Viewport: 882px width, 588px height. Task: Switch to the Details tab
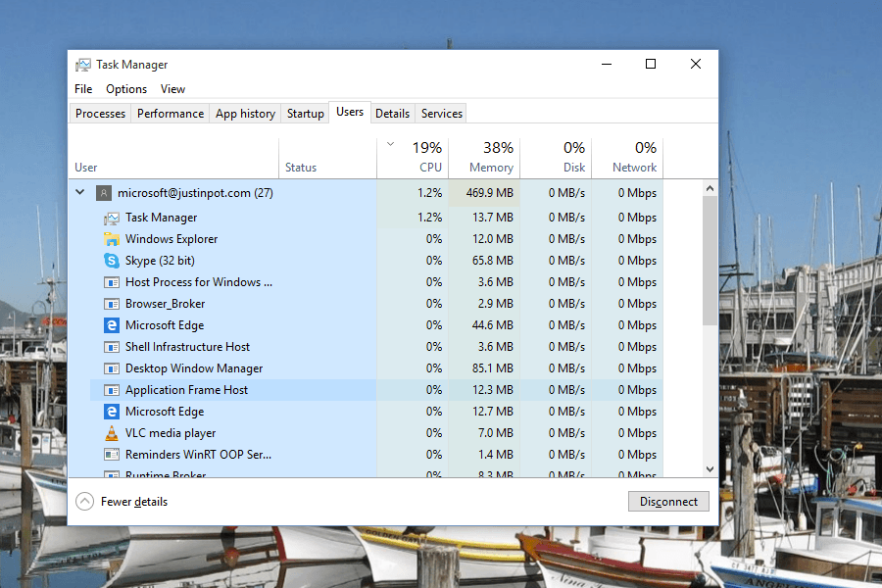392,113
